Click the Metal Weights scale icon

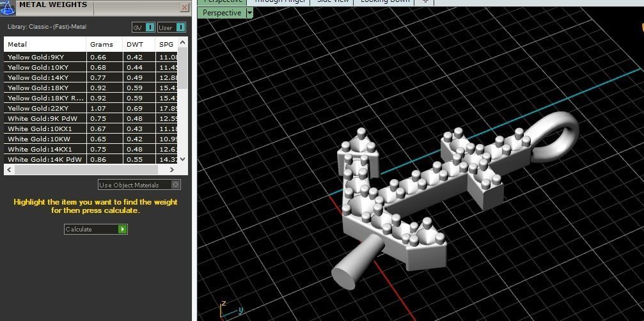[x=8, y=8]
